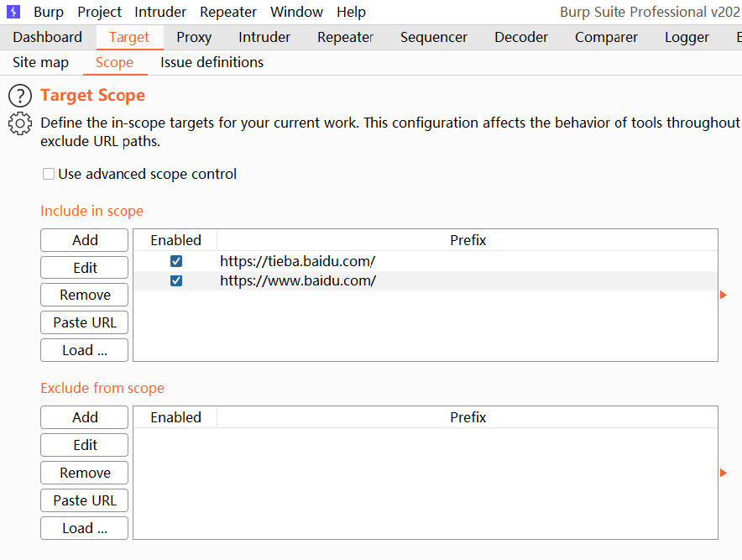Select the https://www.baidu.com/ prefix row
This screenshot has height=560, width=742.
(x=426, y=280)
